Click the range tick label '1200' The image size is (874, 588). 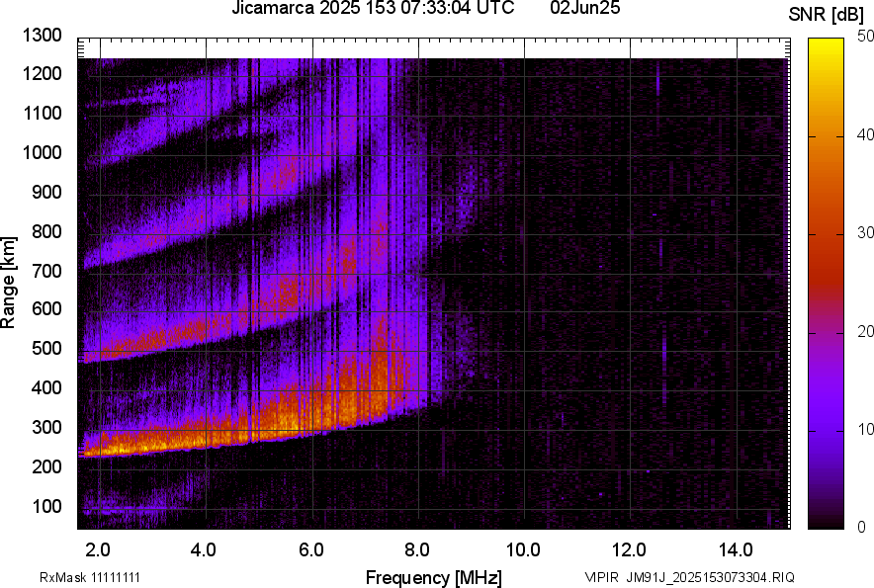click(43, 73)
